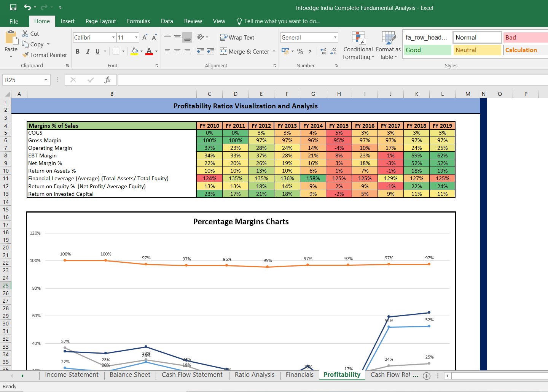This screenshot has height=392, width=548.
Task: Open the Format as Table menu
Action: 388,46
